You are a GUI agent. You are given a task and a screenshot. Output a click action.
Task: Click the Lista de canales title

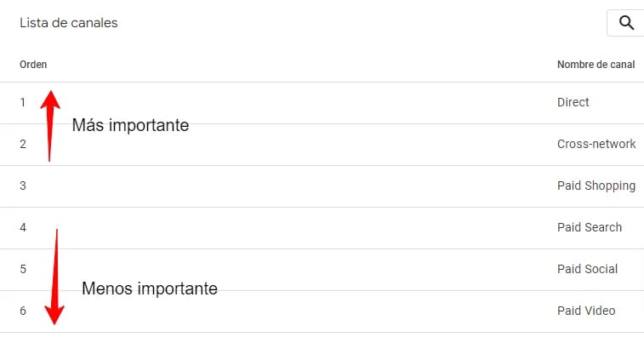click(x=69, y=23)
